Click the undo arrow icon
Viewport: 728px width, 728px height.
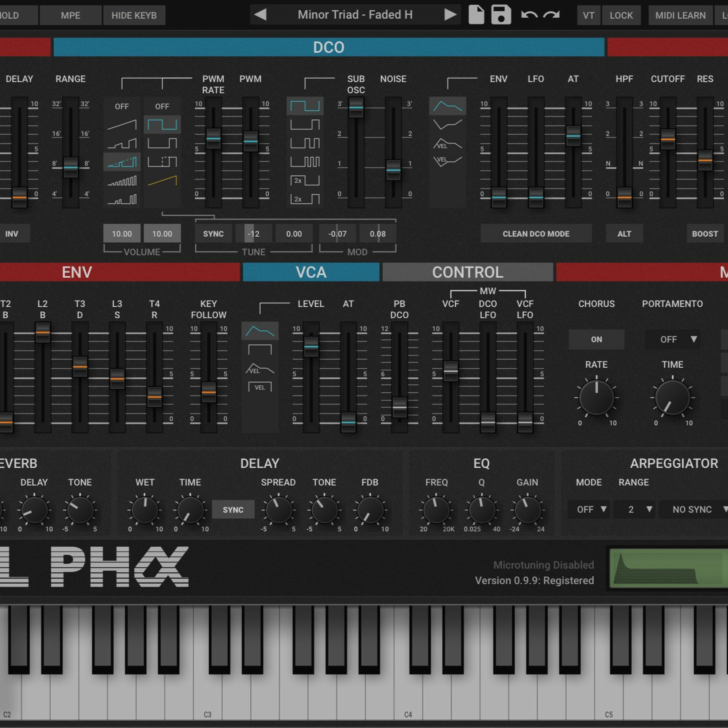(529, 15)
